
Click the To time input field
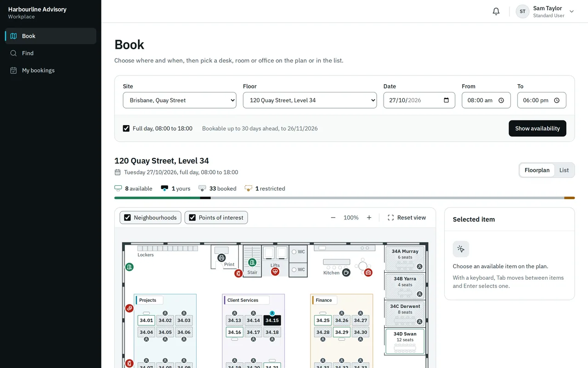[542, 100]
